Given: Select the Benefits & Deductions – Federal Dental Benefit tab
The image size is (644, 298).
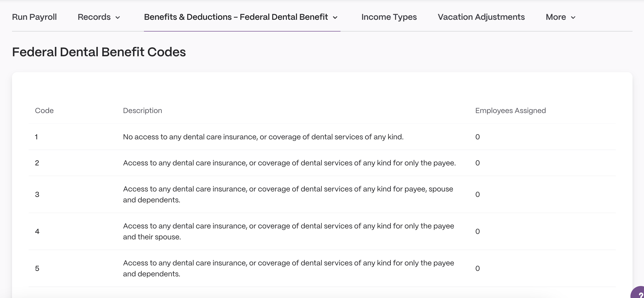Looking at the screenshot, I should (x=236, y=17).
